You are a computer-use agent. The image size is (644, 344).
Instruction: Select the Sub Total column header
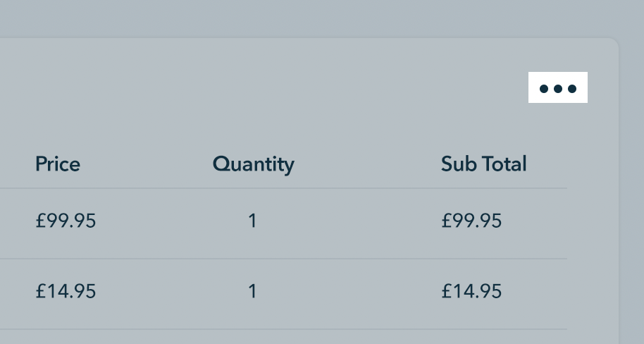pos(483,164)
